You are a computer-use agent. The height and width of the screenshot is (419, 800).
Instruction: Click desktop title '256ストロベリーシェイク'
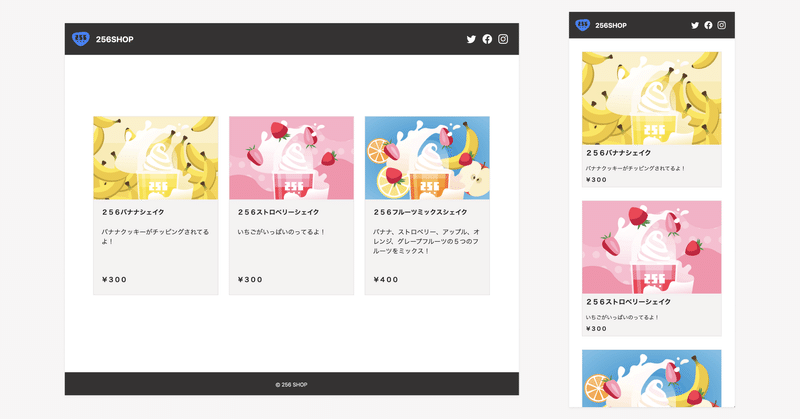278,212
